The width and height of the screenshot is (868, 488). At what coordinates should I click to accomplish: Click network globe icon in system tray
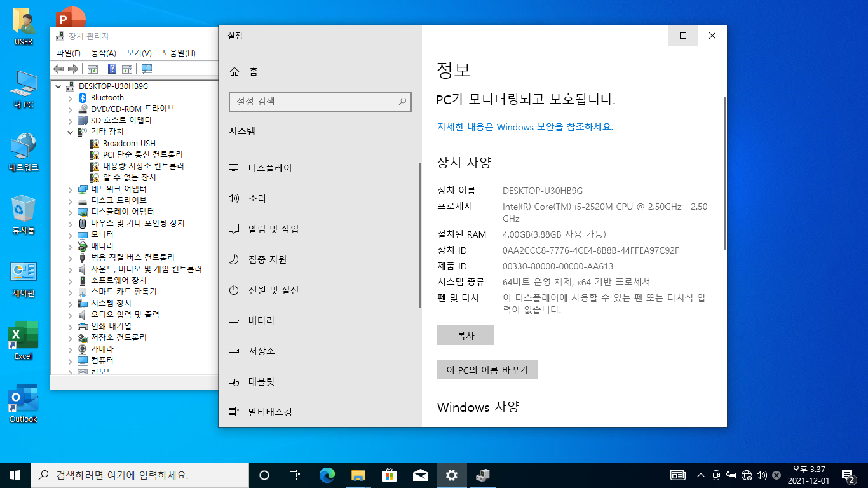click(x=747, y=475)
